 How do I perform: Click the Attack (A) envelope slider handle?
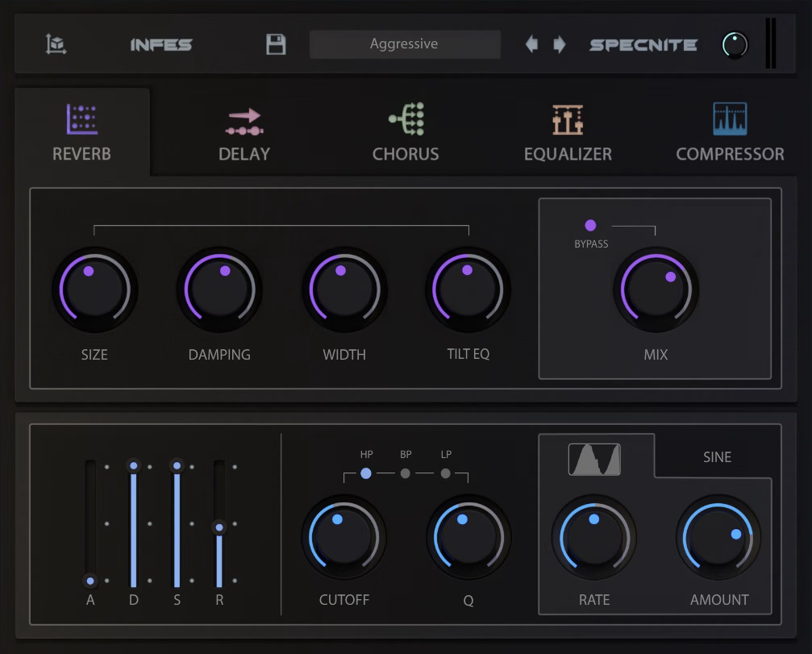[90, 581]
